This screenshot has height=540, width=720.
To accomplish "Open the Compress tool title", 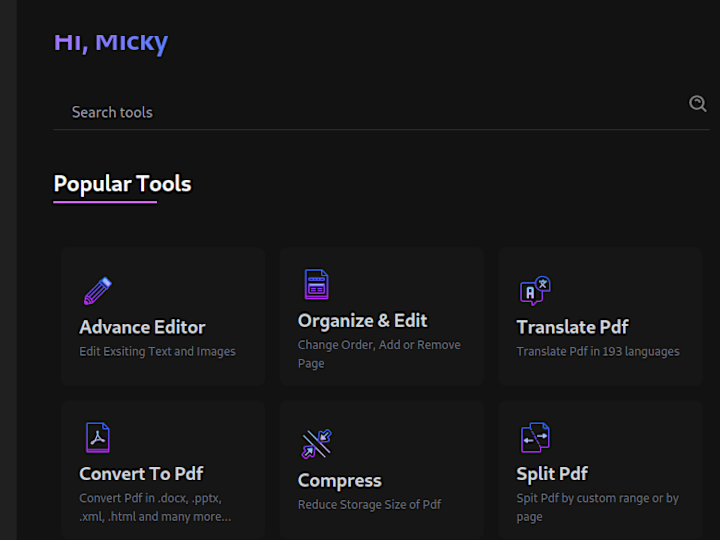I will point(339,481).
